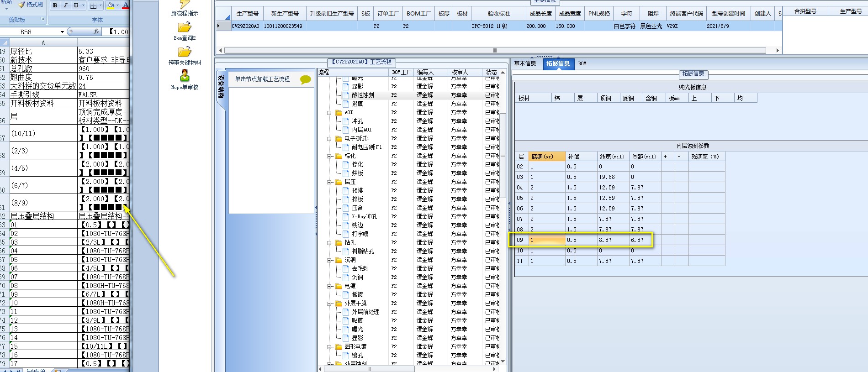Click the 酸性蚀刻 document icon
Image resolution: width=868 pixels, height=372 pixels.
(x=346, y=95)
